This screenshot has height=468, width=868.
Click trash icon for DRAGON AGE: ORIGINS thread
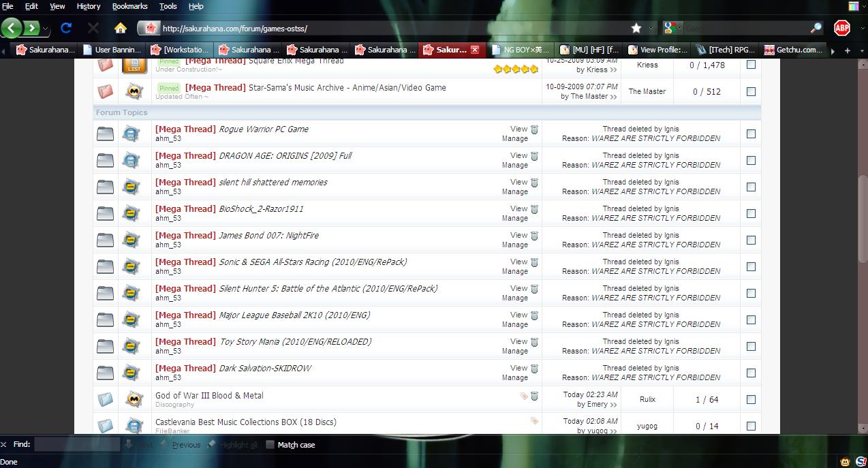pyautogui.click(x=535, y=156)
